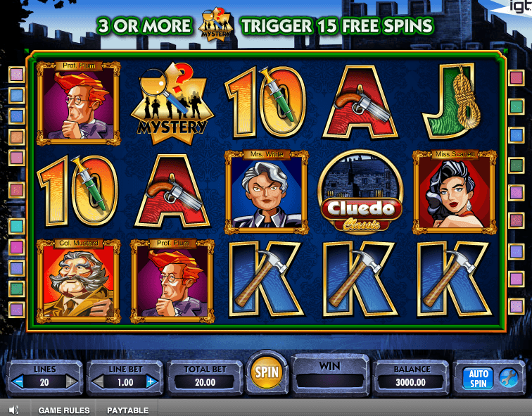Screen dimensions: 532x416
Task: Increase number of lines with plus arrow
Action: (71, 382)
